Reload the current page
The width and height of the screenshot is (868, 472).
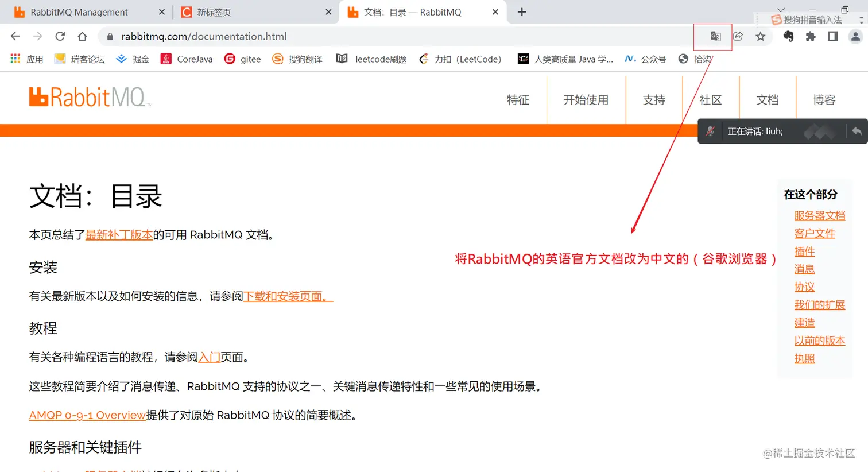pos(60,36)
